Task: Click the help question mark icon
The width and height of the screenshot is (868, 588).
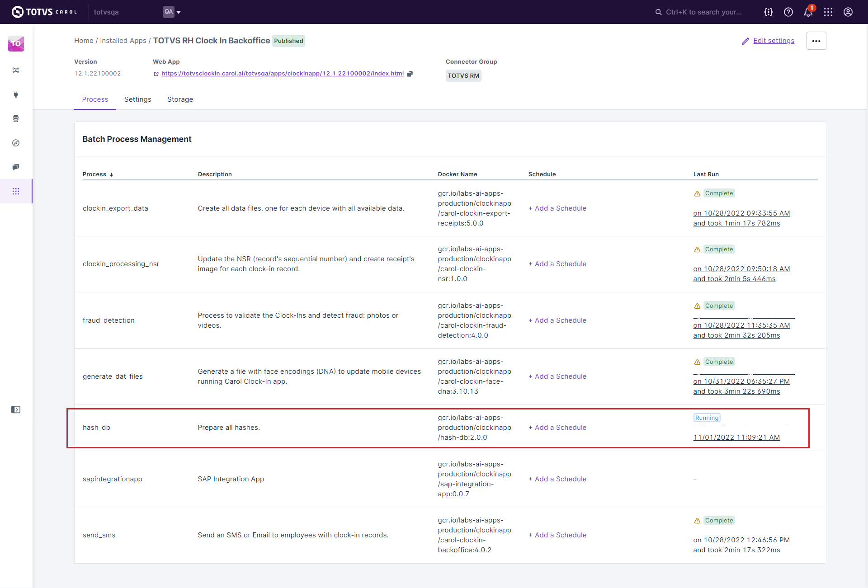Action: point(788,12)
